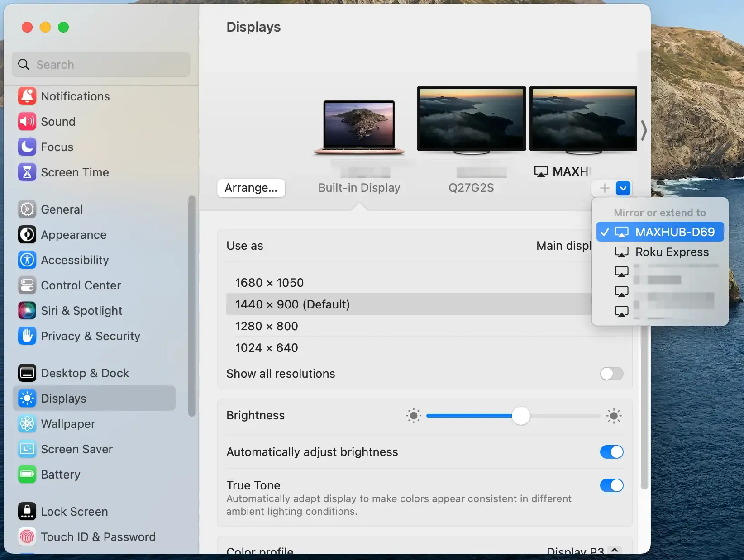Image resolution: width=744 pixels, height=560 pixels.
Task: Click AirPlay icon beside MAXH label
Action: pos(541,171)
